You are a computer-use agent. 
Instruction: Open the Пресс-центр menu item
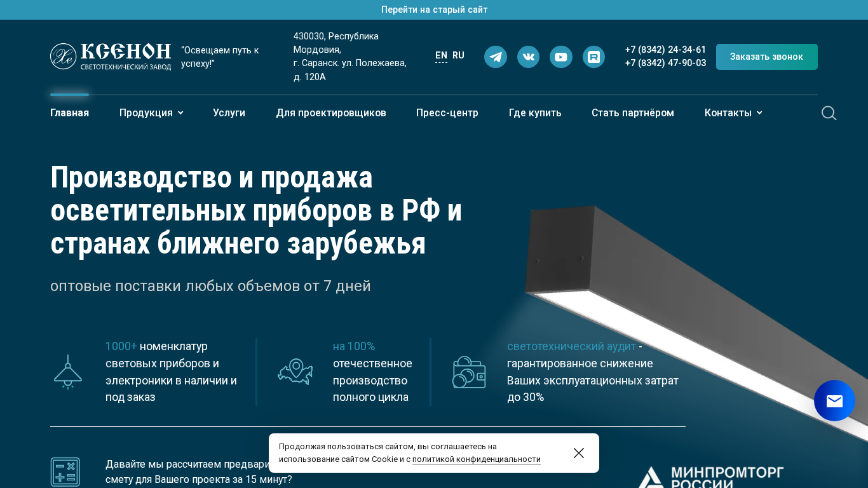tap(447, 113)
